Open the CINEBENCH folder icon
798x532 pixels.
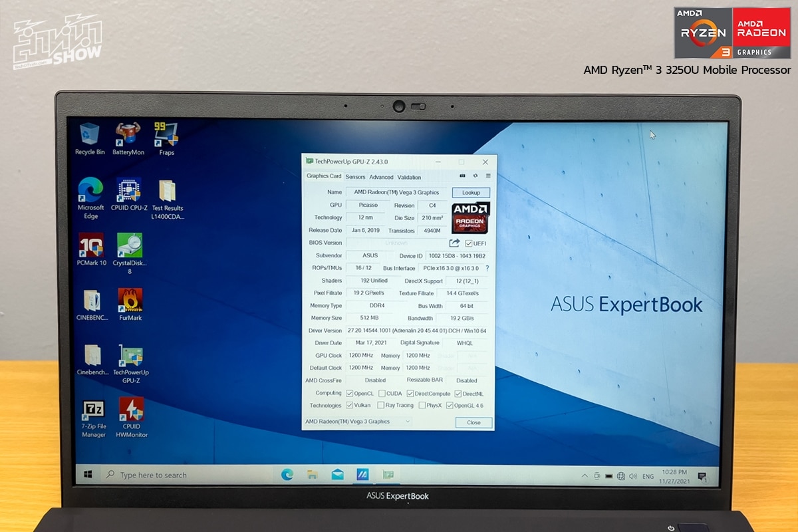pos(92,305)
